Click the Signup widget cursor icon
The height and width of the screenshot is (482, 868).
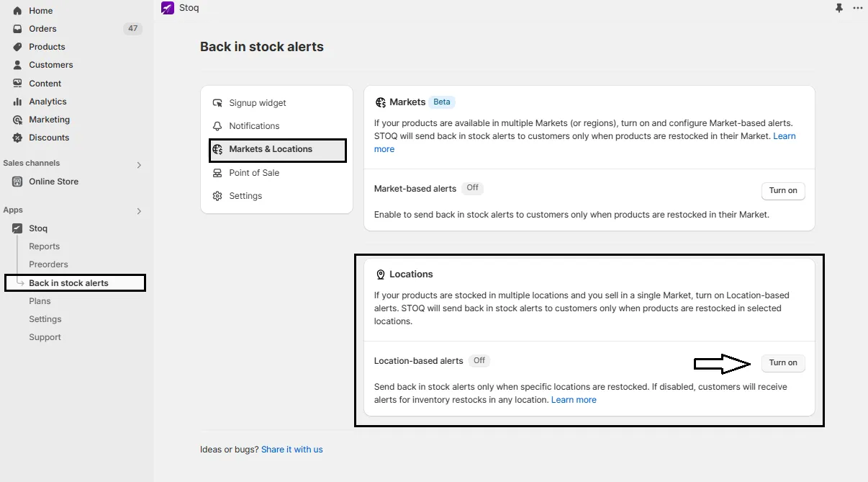[217, 103]
